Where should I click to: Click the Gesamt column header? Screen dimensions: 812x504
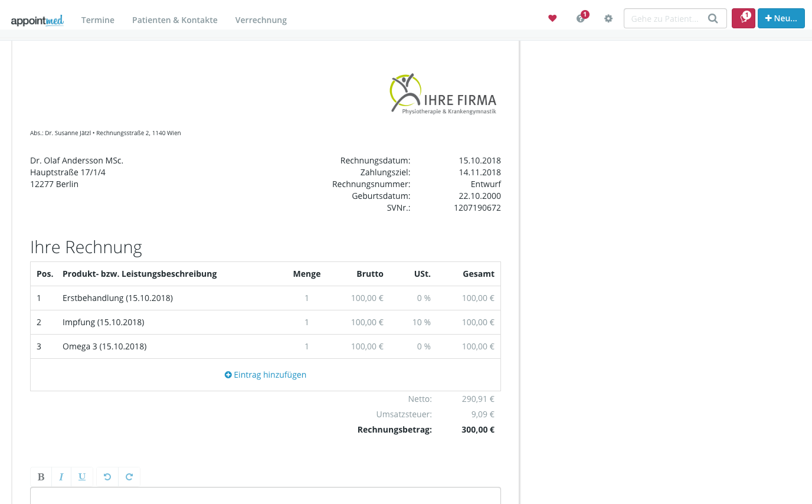(479, 274)
